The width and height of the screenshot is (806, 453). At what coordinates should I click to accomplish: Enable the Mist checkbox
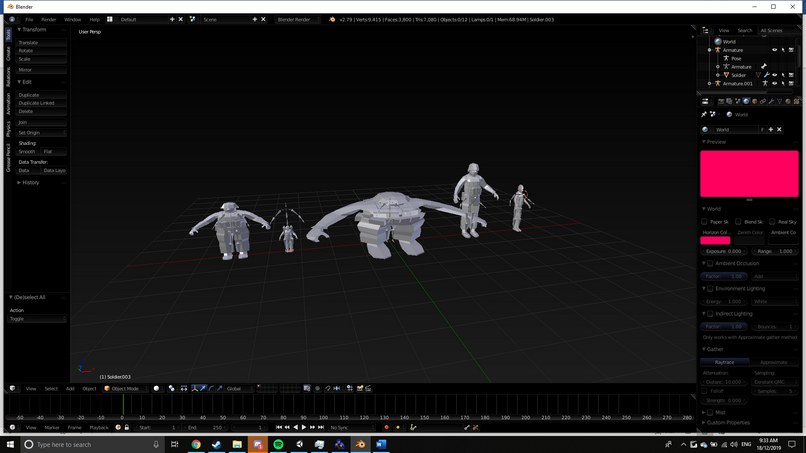coord(710,412)
